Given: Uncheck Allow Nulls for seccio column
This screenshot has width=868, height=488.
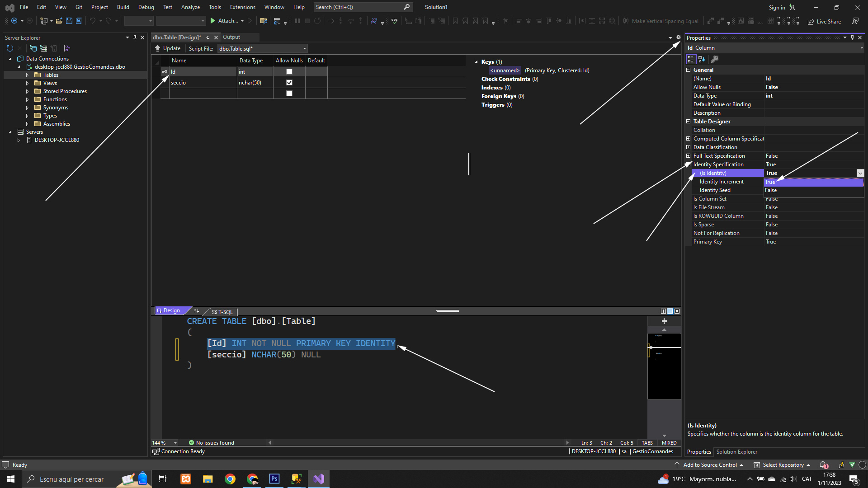Looking at the screenshot, I should [289, 83].
